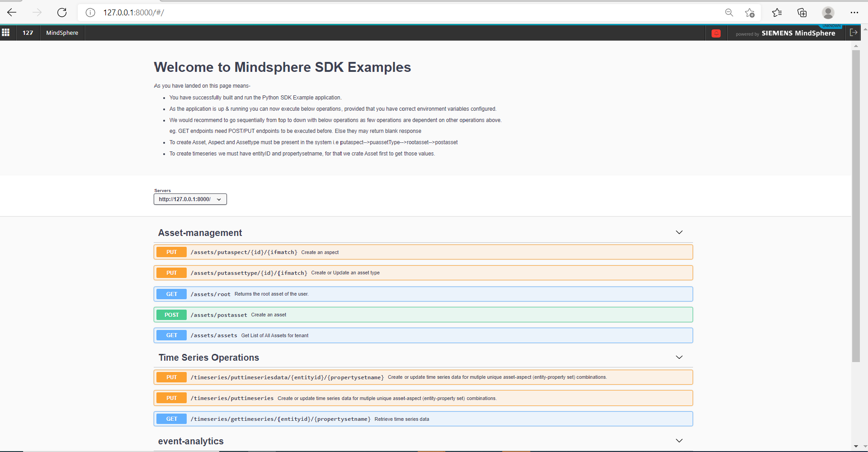Open the Favorites list icon
868x452 pixels.
(777, 13)
